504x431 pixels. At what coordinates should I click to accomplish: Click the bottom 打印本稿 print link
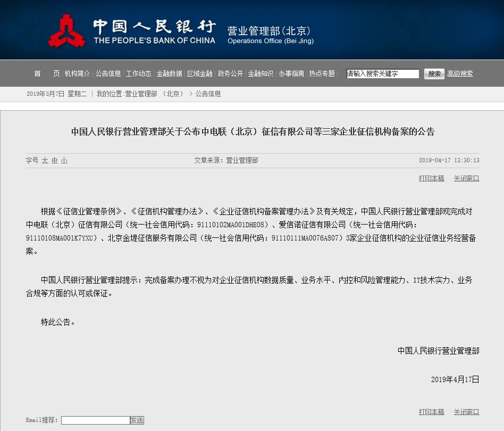point(431,412)
